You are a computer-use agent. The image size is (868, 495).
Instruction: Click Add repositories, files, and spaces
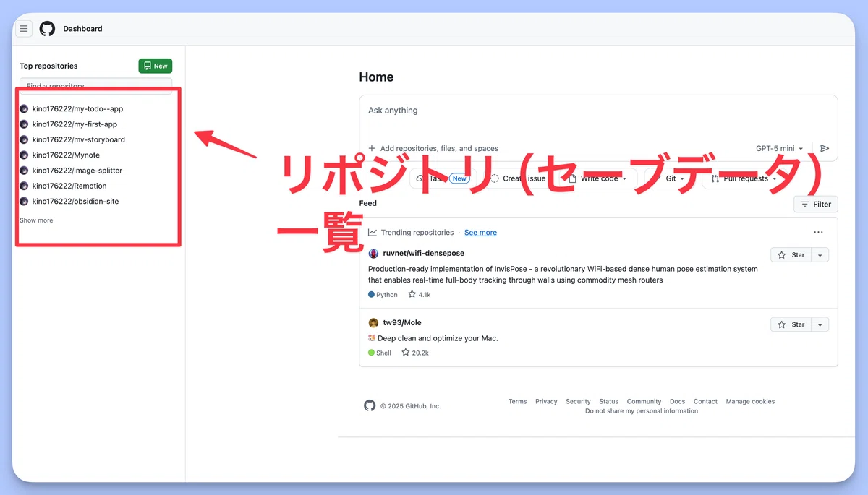[x=433, y=148]
